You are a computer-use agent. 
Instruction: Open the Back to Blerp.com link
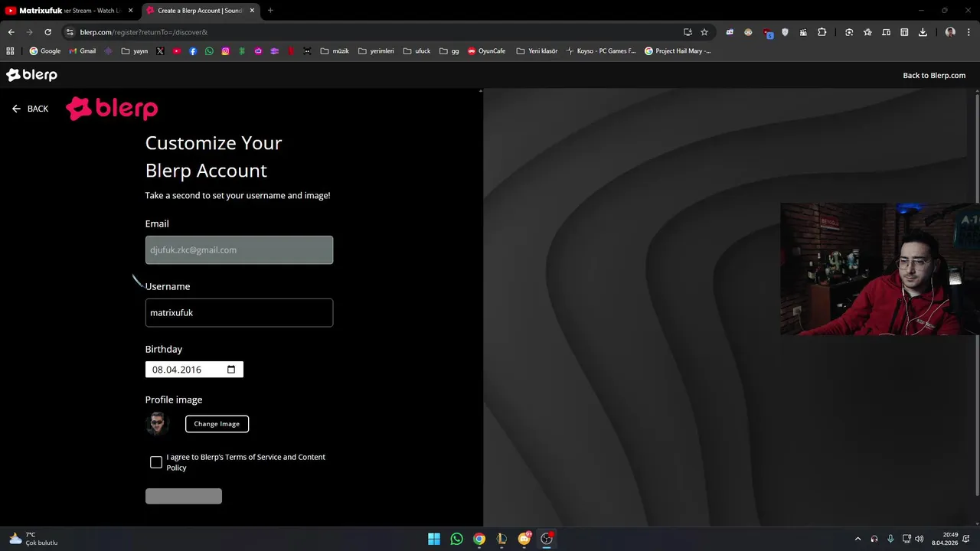[x=934, y=75]
